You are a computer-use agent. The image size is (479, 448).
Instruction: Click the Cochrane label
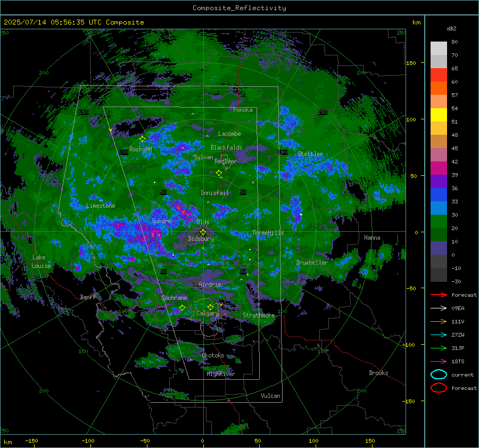tap(174, 298)
